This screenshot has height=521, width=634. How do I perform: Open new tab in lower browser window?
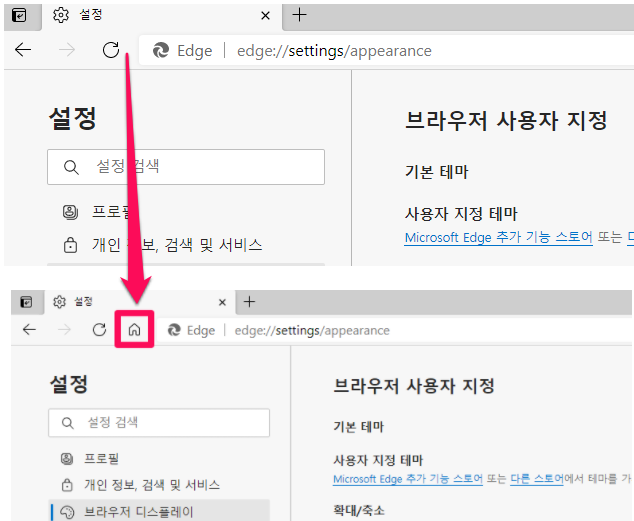(x=249, y=302)
